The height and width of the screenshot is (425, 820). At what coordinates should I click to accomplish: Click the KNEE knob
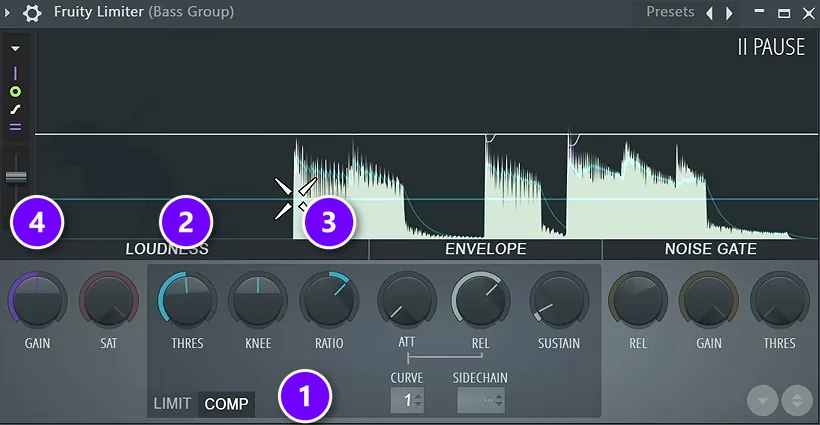tap(258, 301)
